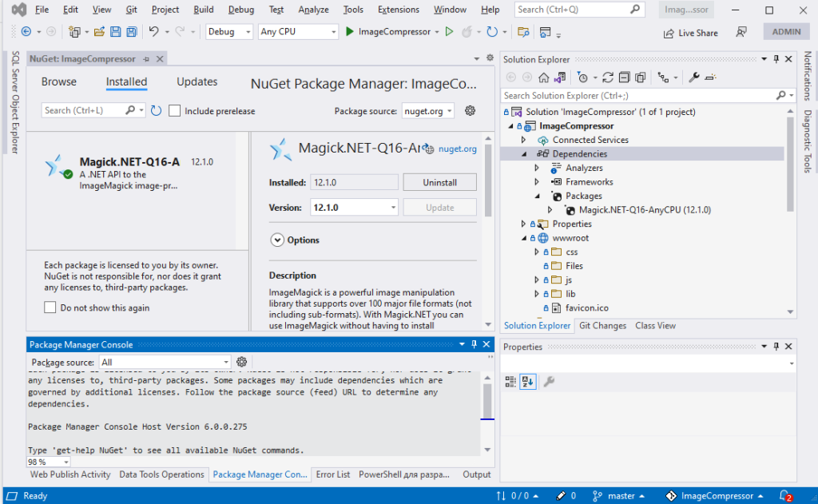The height and width of the screenshot is (504, 818).
Task: Check the Do not show this again box
Action: point(50,308)
